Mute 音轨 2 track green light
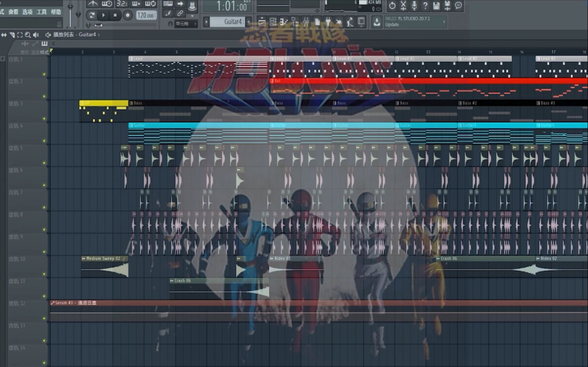Screen dimensions: 588x367 click(44, 97)
